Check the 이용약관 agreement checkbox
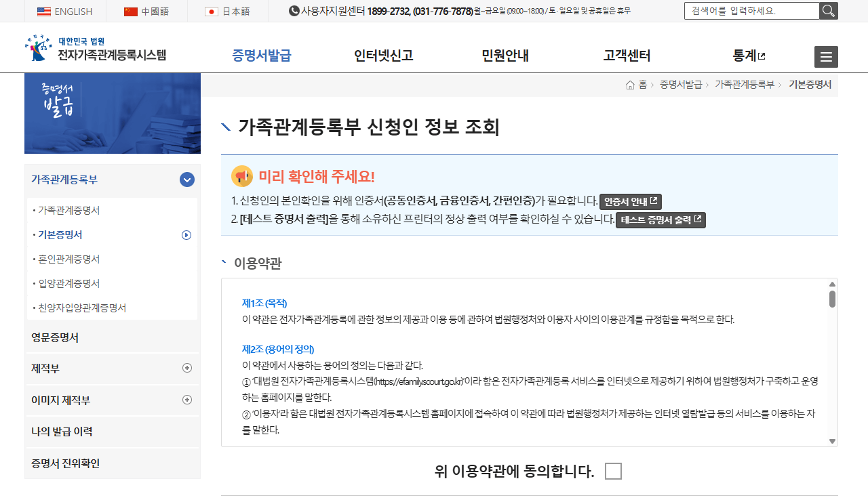 [x=613, y=471]
